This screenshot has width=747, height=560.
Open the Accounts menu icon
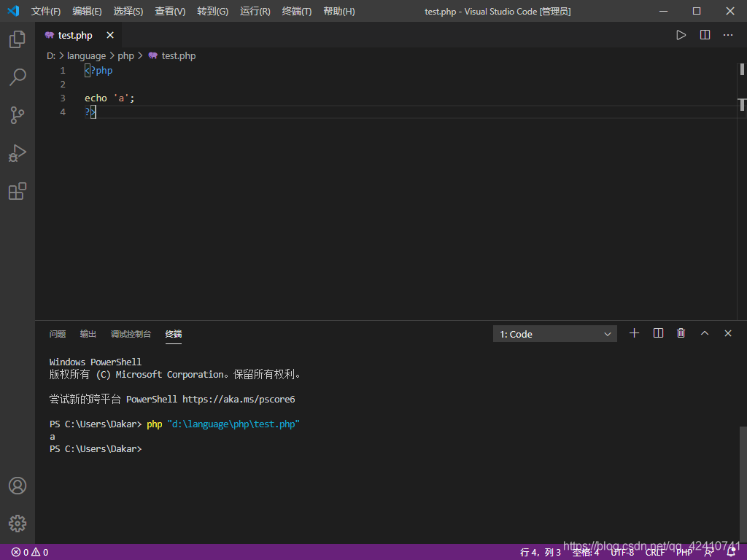pyautogui.click(x=18, y=486)
